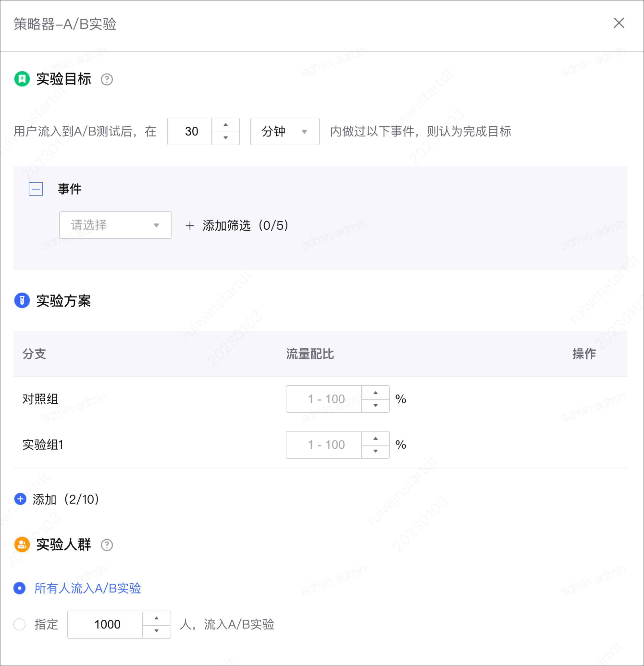The width and height of the screenshot is (644, 666).
Task: Close the A/B experiment dialog
Action: [619, 23]
